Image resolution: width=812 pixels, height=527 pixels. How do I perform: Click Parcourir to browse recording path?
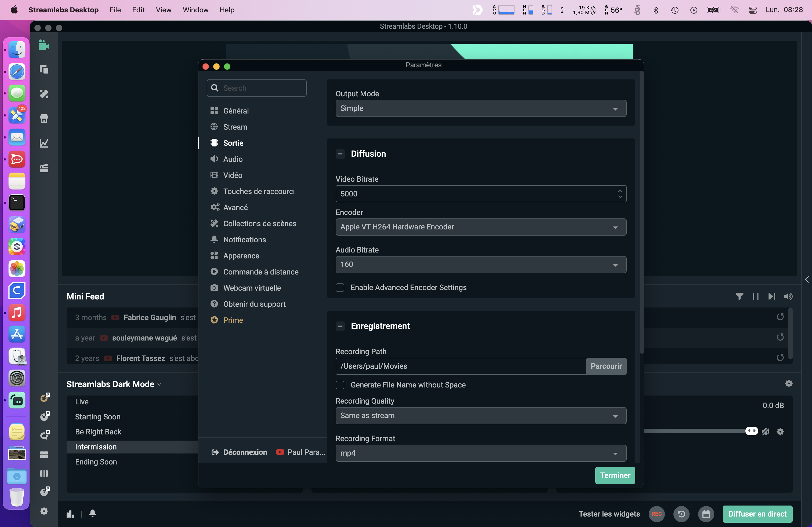click(x=606, y=366)
